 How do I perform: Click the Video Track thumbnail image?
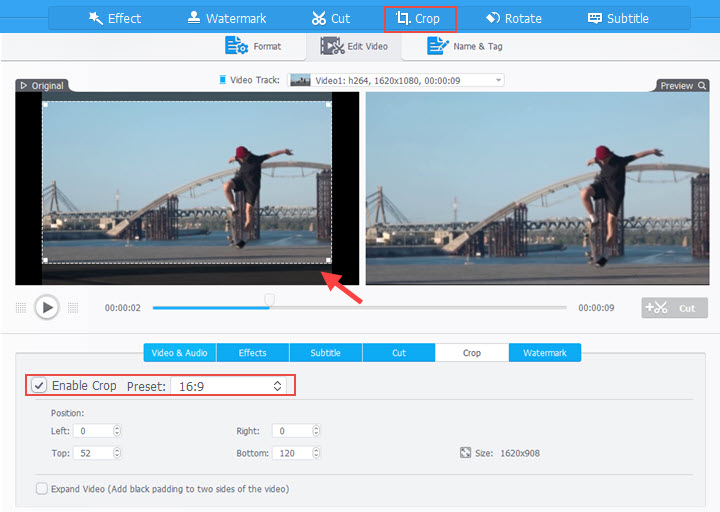coord(300,80)
